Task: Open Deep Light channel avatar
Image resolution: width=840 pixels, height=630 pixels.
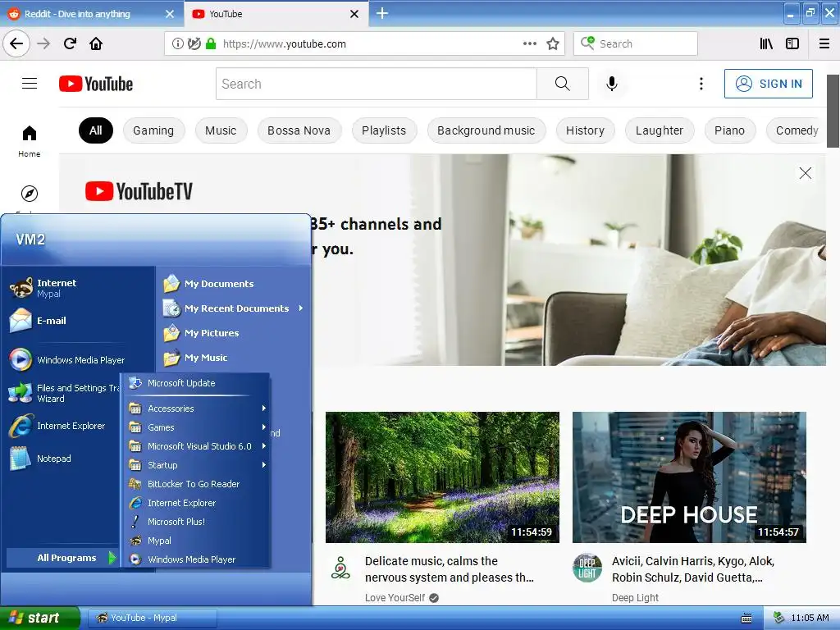Action: point(587,568)
